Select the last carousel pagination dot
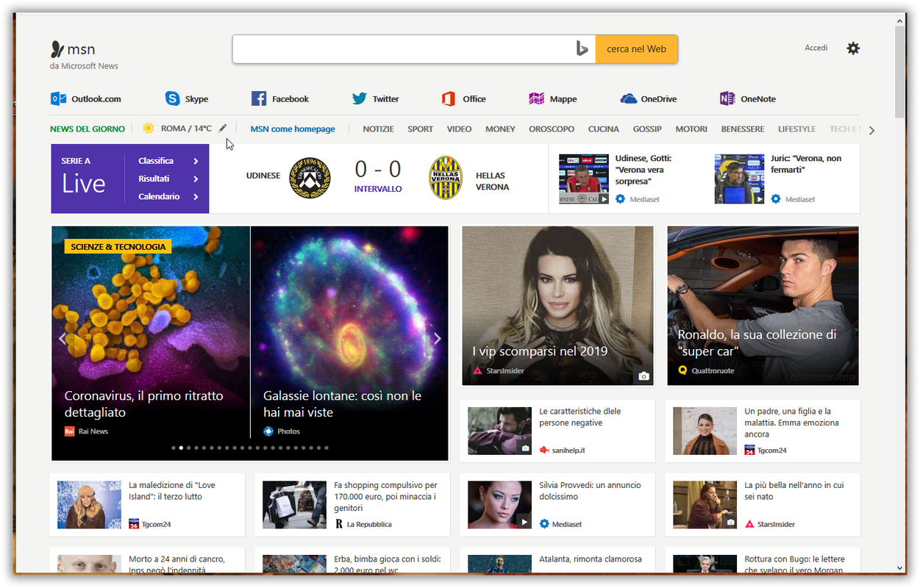Viewport: 920px width, 588px height. click(327, 448)
